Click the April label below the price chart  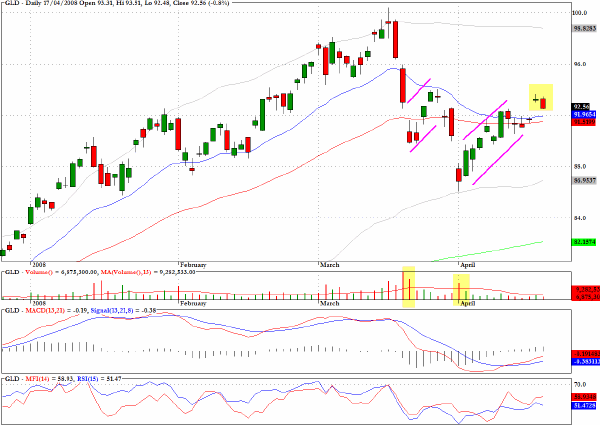pyautogui.click(x=468, y=264)
